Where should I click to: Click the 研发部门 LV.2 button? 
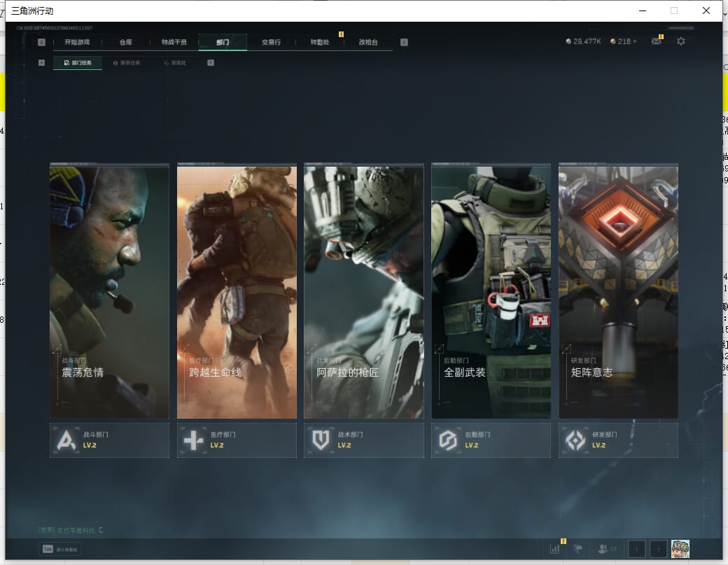(618, 440)
